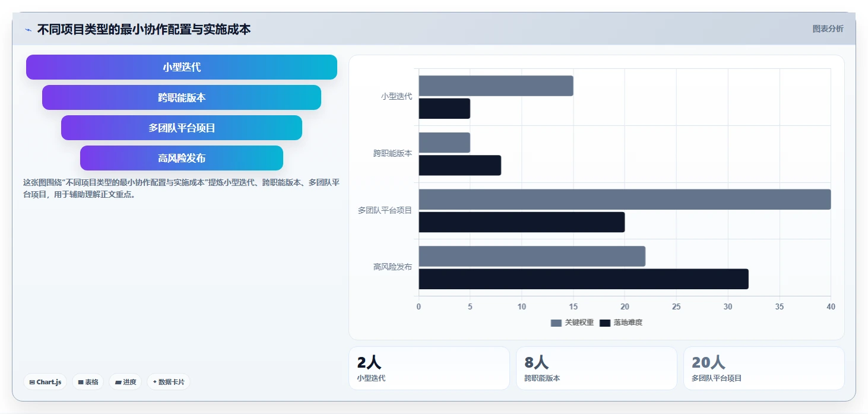The image size is (868, 414).
Task: Click the 数据卡片 tag chip
Action: click(x=169, y=382)
